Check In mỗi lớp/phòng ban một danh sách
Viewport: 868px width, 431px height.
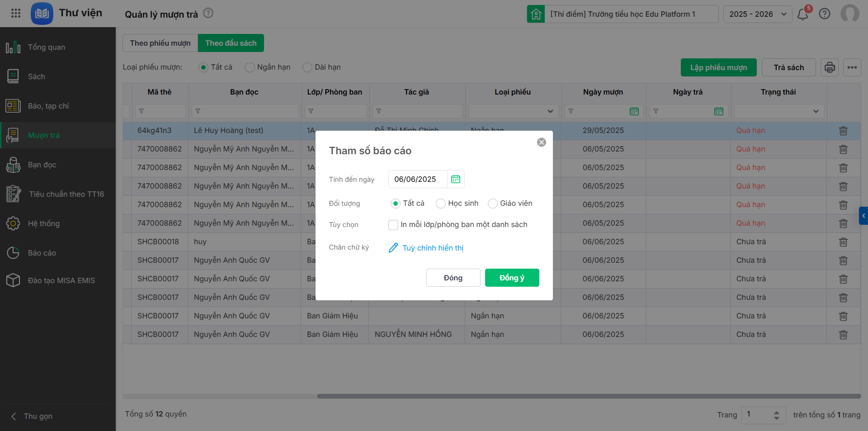[x=393, y=225]
